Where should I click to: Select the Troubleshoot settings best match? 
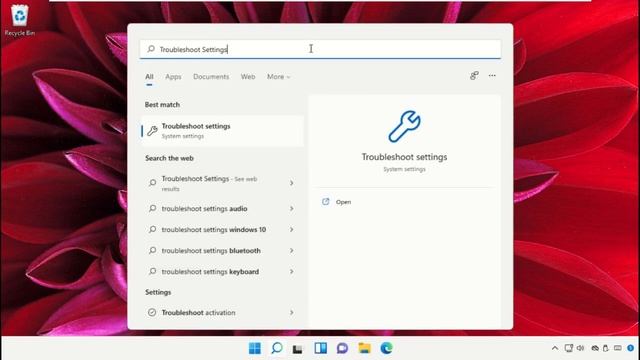pyautogui.click(x=222, y=131)
